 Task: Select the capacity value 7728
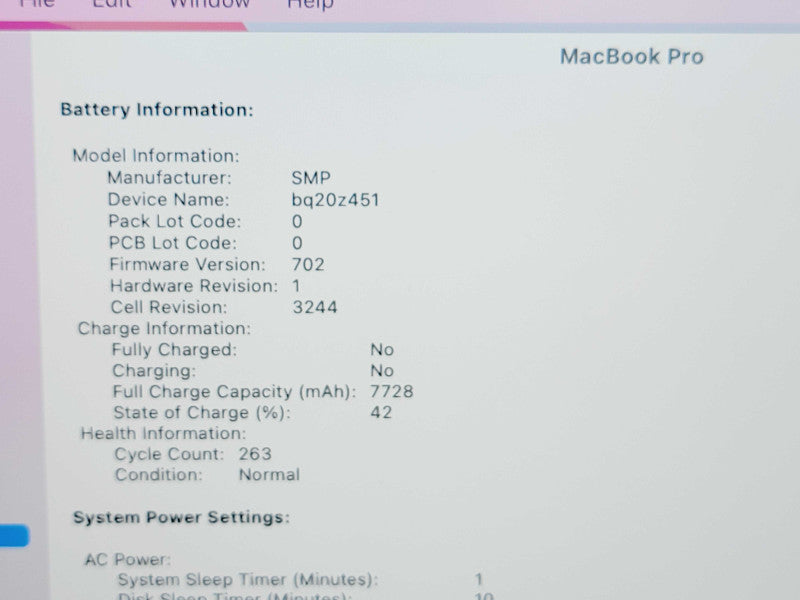pos(392,392)
